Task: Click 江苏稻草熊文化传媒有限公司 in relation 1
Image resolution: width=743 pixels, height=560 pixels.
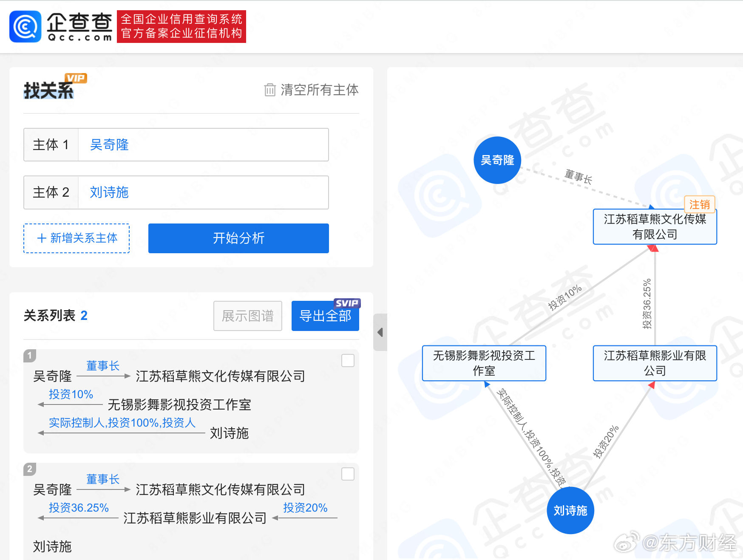Action: point(220,376)
